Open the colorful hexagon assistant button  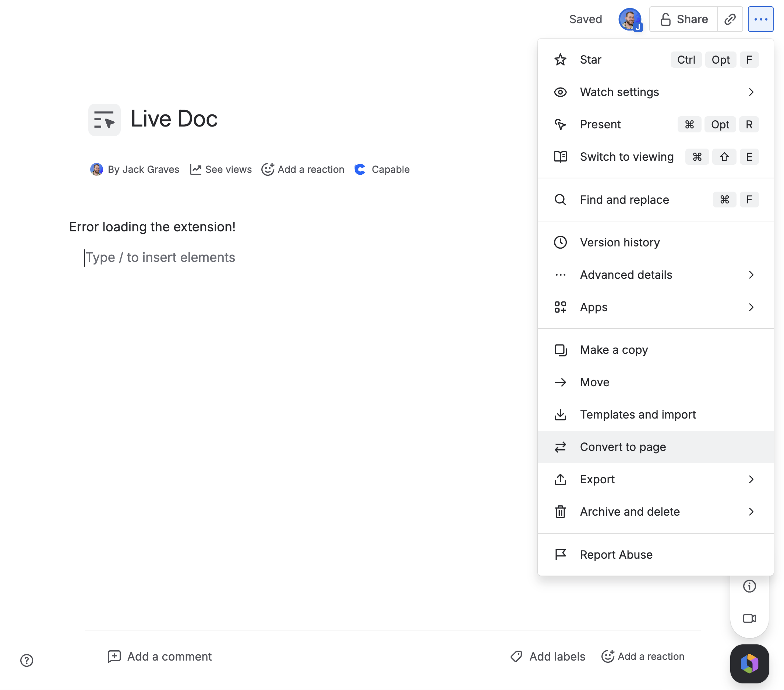749,664
